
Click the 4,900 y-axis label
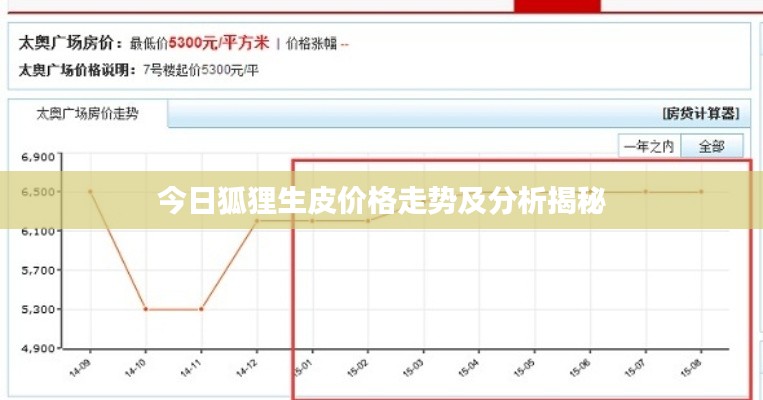point(41,349)
